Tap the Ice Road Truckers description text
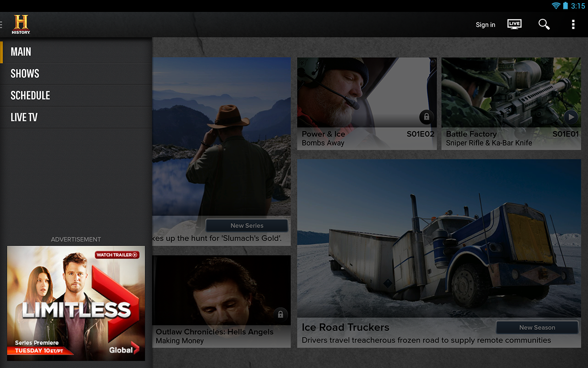 [x=426, y=340]
